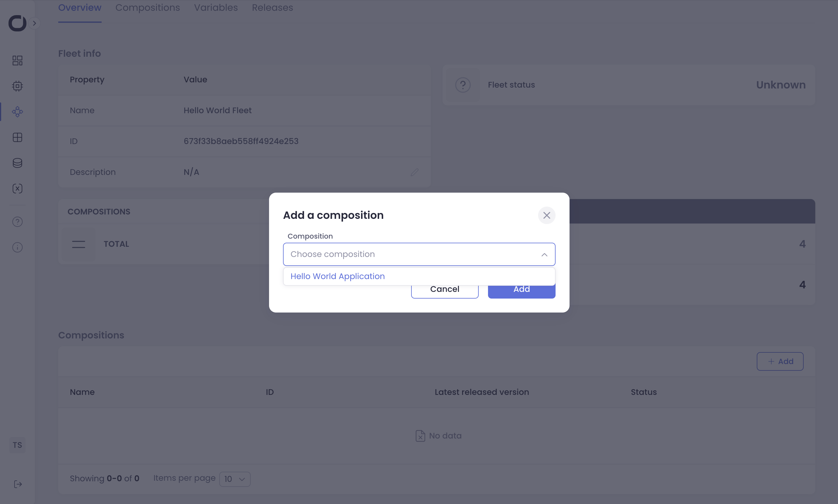Screen dimensions: 838x504
Task: Open the table grid icon in sidebar
Action: point(17,137)
